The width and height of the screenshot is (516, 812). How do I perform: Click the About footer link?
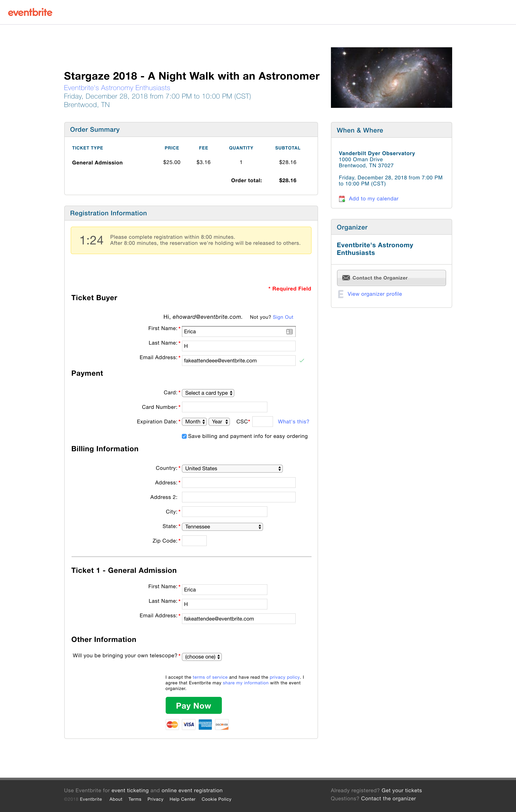tap(116, 799)
